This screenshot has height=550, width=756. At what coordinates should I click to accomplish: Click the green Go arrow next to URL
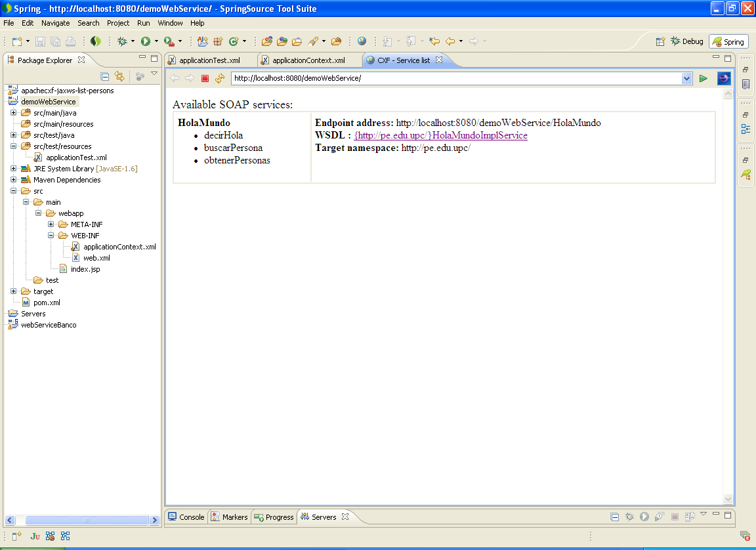703,78
